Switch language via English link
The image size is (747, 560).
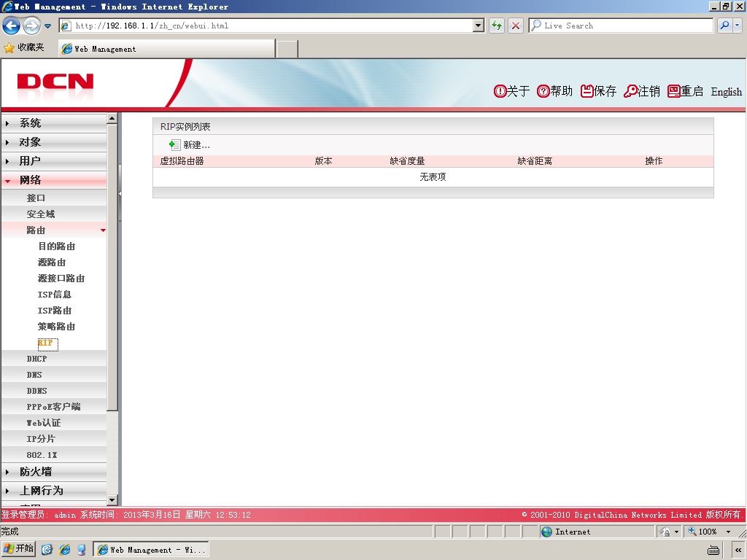point(726,91)
